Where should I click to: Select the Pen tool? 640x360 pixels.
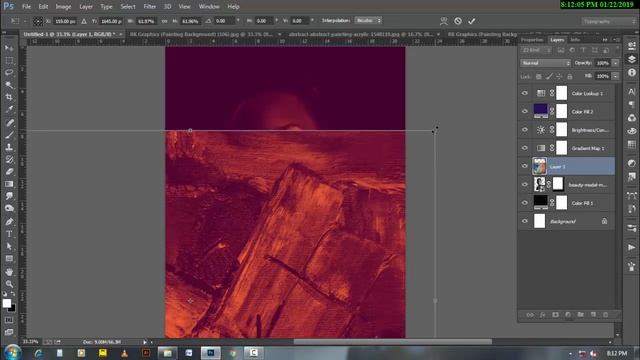click(9, 222)
